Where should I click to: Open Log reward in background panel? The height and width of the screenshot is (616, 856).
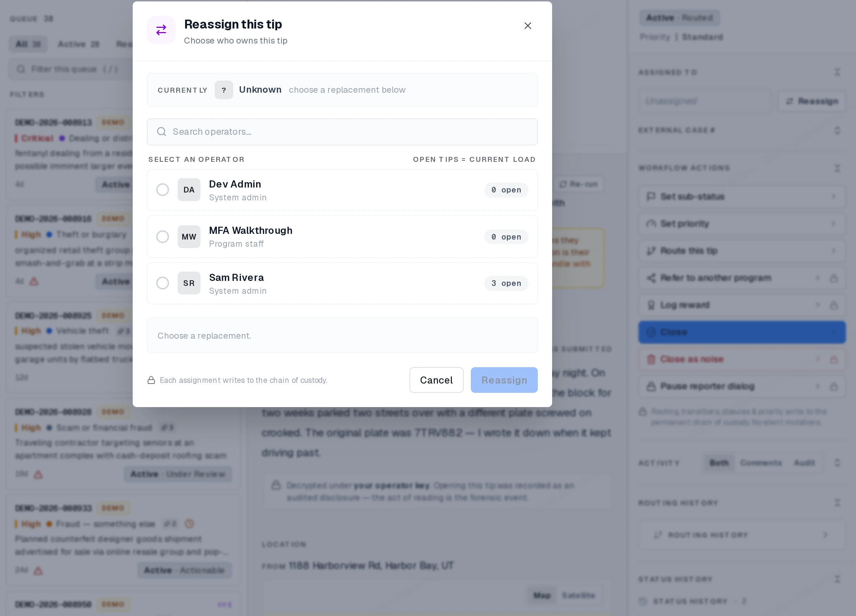(742, 305)
